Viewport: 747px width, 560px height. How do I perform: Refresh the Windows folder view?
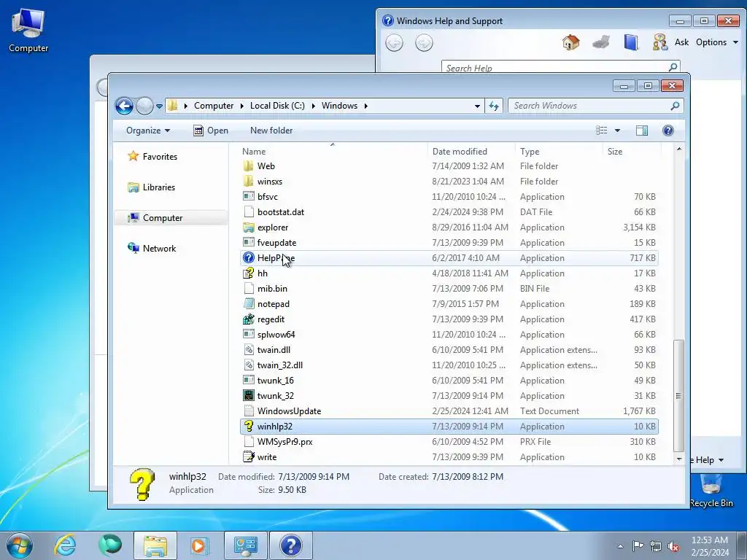point(494,106)
